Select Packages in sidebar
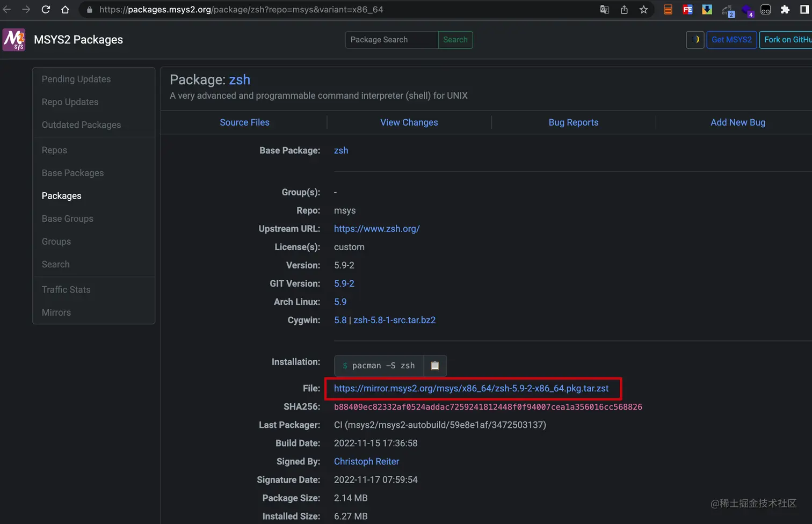The image size is (812, 524). (x=61, y=196)
